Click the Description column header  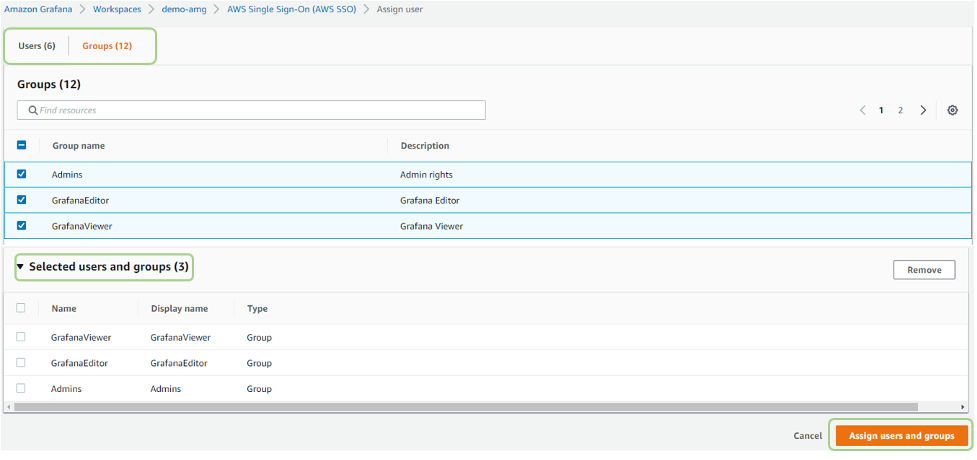coord(425,145)
